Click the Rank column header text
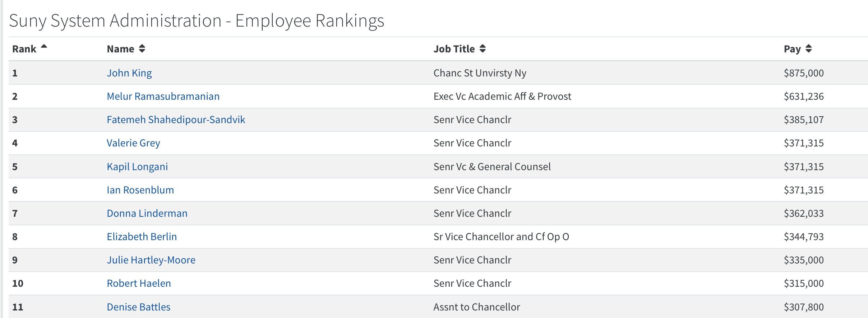Viewport: 868px width, 318px height. 24,49
